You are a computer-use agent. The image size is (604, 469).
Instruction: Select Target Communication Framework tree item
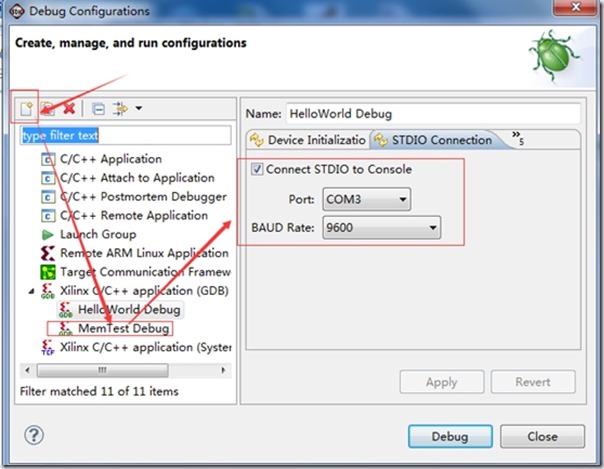pyautogui.click(x=135, y=272)
